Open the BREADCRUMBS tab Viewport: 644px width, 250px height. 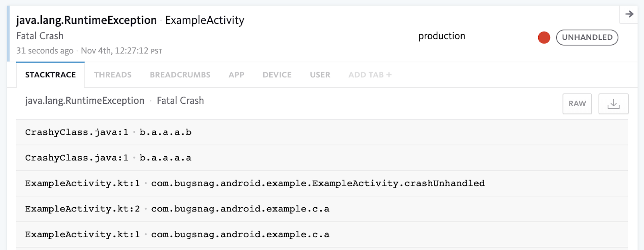pyautogui.click(x=180, y=75)
